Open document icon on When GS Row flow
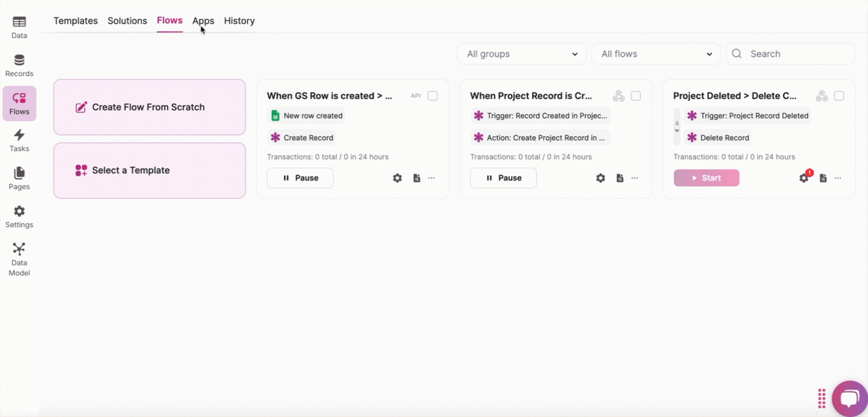Image resolution: width=868 pixels, height=417 pixels. tap(417, 178)
